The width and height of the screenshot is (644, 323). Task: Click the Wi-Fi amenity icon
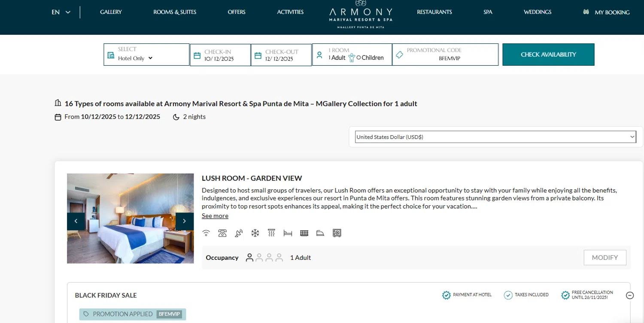[x=206, y=233]
